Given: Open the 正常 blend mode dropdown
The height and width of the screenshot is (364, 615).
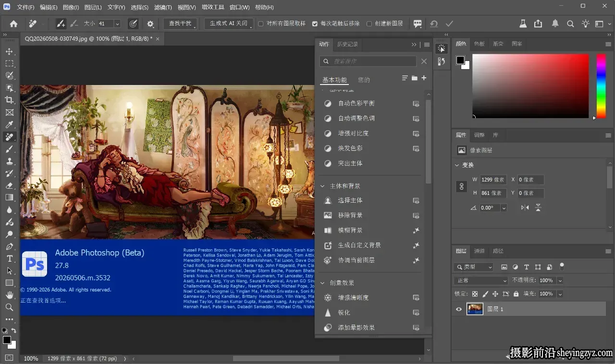Looking at the screenshot, I should coord(480,280).
